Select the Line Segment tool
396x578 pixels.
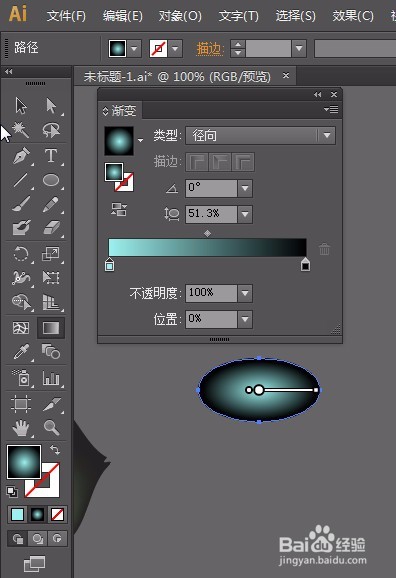21,180
